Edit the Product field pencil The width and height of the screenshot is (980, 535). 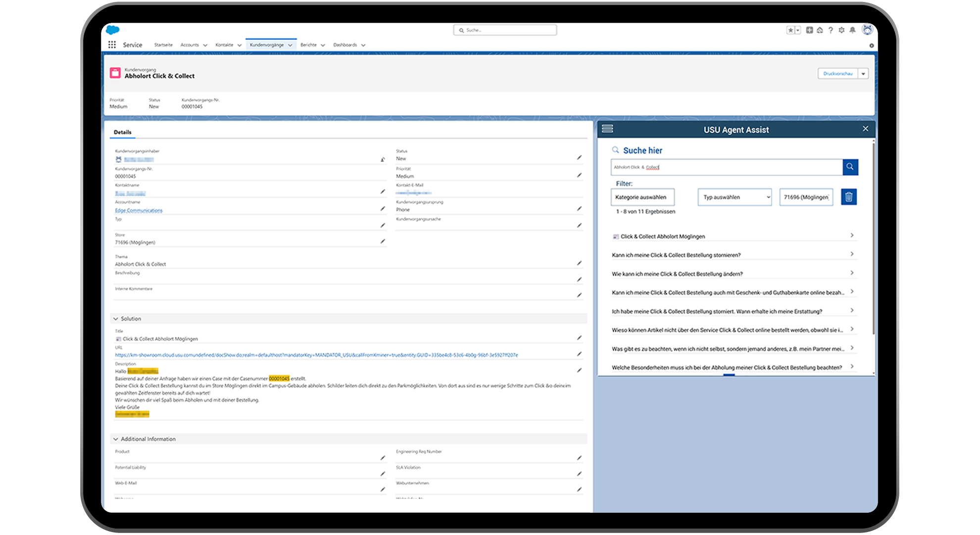383,458
